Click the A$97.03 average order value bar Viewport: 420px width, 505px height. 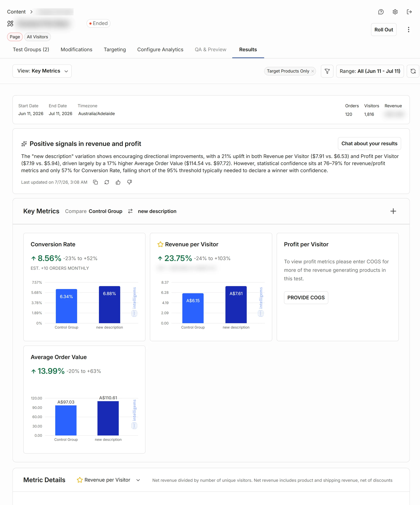point(66,420)
